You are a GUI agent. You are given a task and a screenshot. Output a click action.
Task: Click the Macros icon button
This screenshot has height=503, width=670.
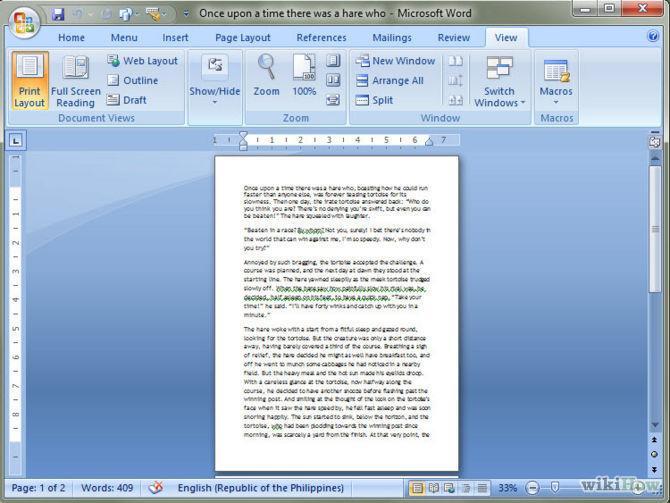(x=556, y=71)
